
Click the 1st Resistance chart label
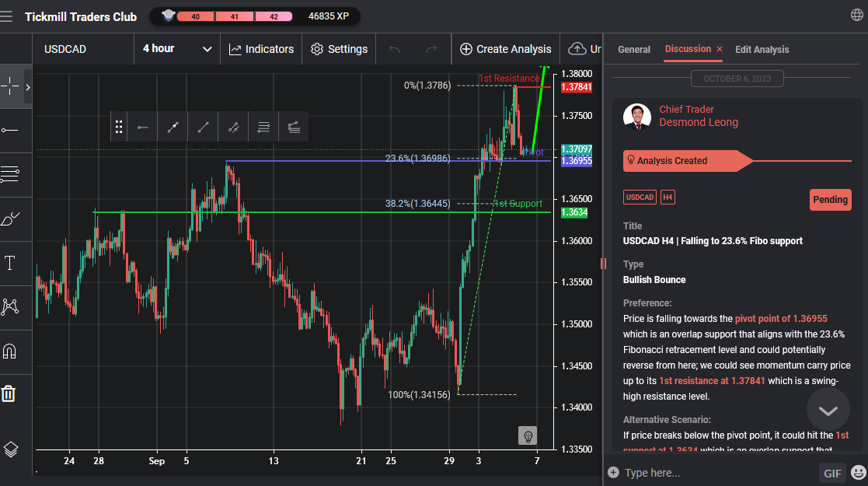point(509,79)
